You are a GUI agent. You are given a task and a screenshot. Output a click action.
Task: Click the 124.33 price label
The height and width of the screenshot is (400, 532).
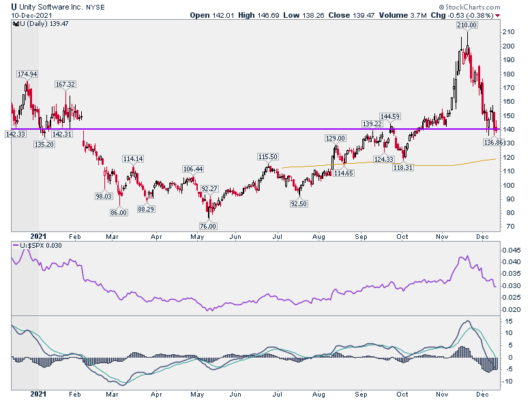coord(384,159)
